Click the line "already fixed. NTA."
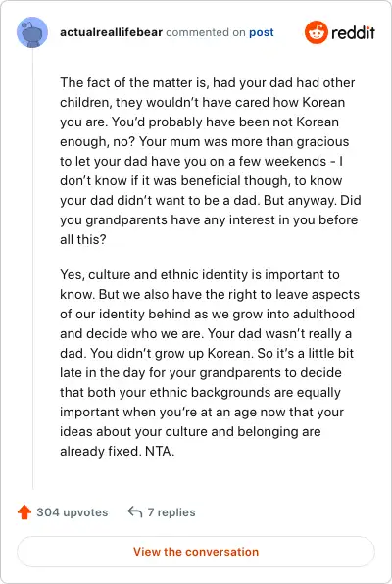The width and height of the screenshot is (392, 584). [118, 451]
